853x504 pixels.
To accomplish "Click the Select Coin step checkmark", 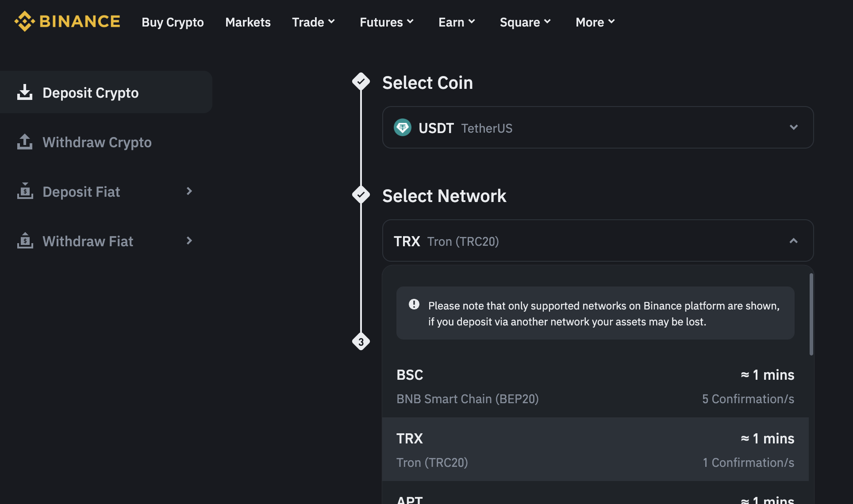I will pos(361,82).
